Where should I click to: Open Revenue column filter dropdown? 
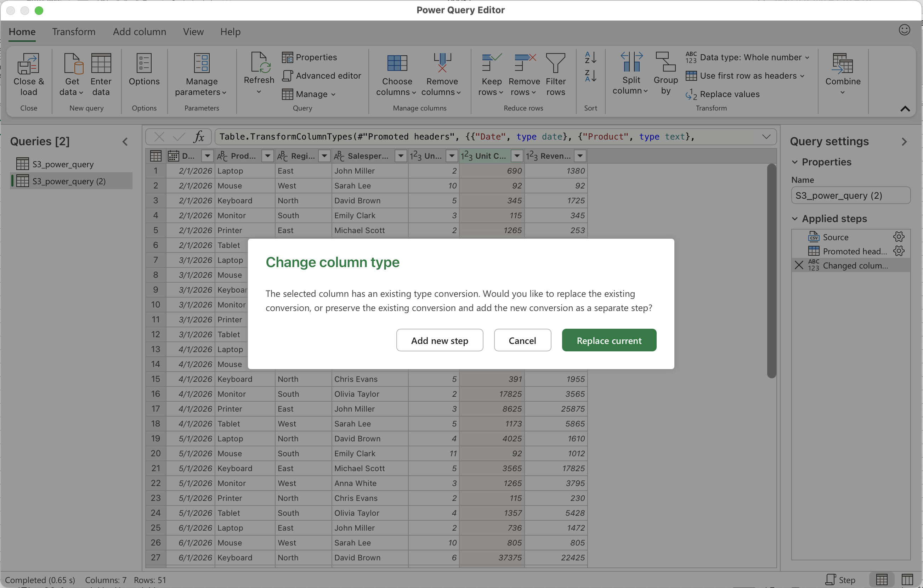coord(580,156)
